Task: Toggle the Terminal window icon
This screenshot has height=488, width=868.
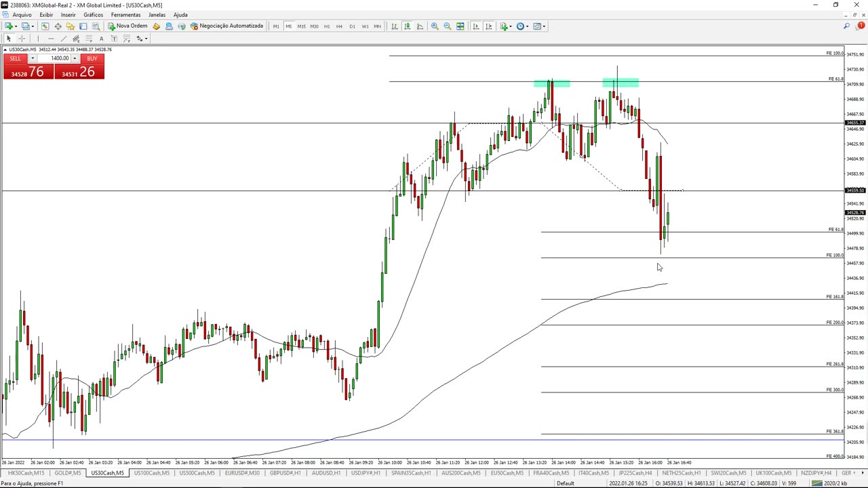Action: pyautogui.click(x=83, y=26)
